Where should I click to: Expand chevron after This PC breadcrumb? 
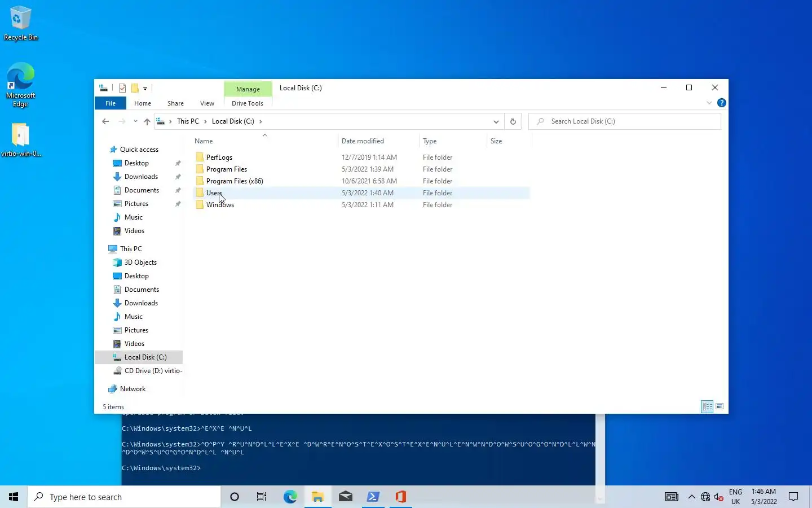point(205,121)
